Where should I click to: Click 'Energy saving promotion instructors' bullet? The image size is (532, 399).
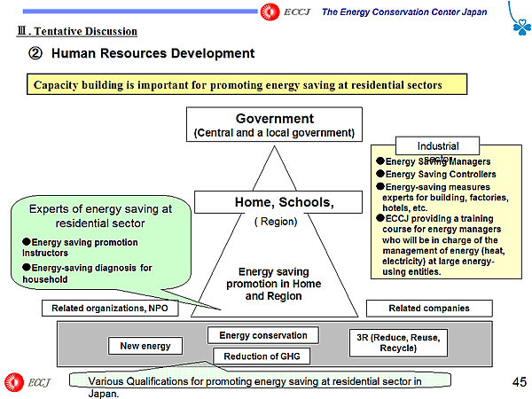(x=80, y=247)
